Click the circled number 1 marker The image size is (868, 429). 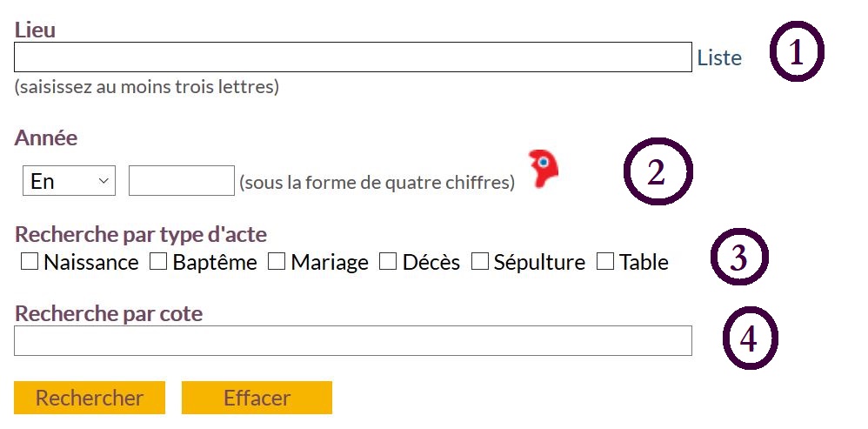(796, 54)
